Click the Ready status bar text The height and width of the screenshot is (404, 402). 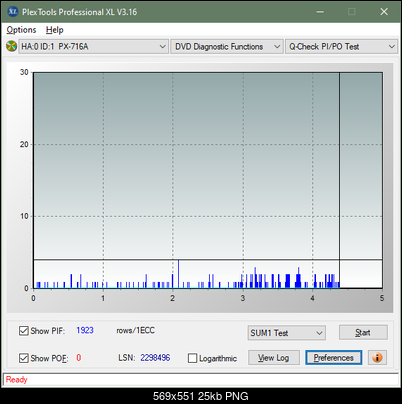(16, 379)
